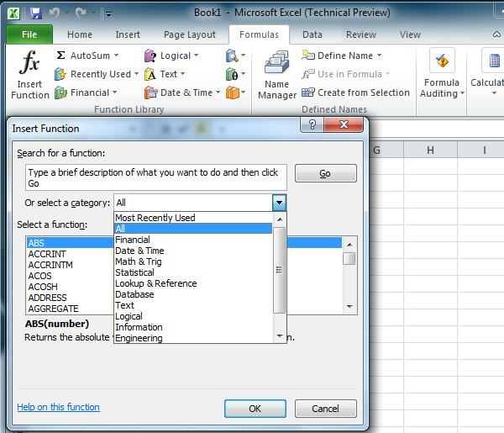Choose Lookup & Reference category

193,283
